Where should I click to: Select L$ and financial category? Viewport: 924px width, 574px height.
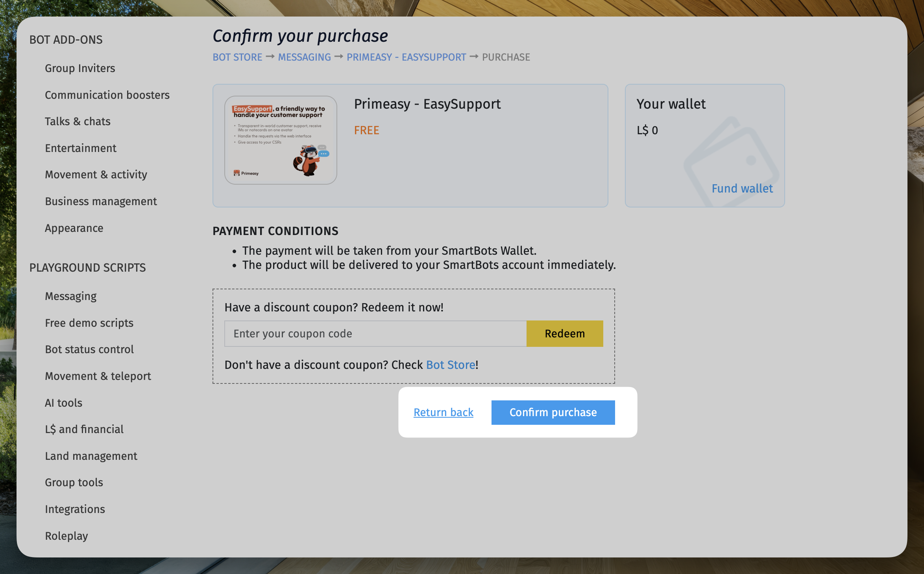(x=84, y=430)
